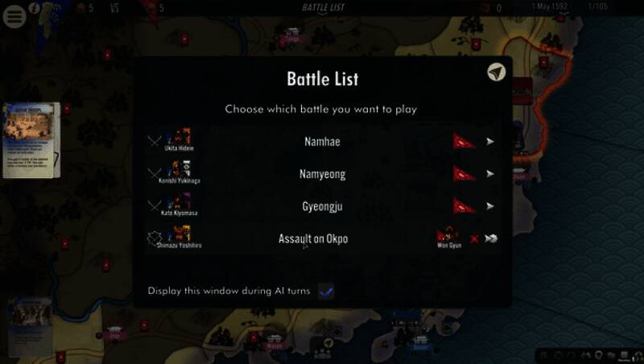Expand the 1 May 1592 date dropdown
This screenshot has height=364, width=644.
(549, 8)
